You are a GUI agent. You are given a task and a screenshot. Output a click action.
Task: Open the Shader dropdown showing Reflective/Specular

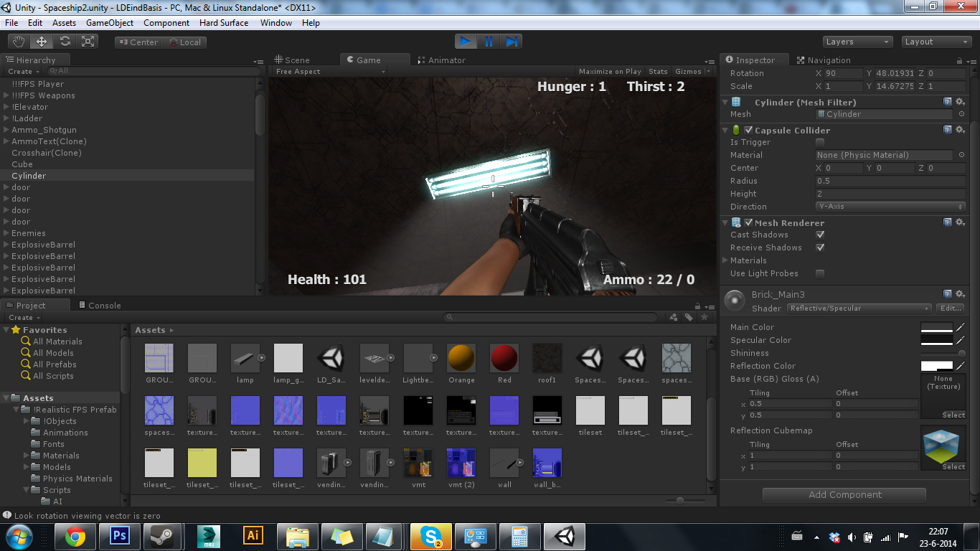point(859,309)
